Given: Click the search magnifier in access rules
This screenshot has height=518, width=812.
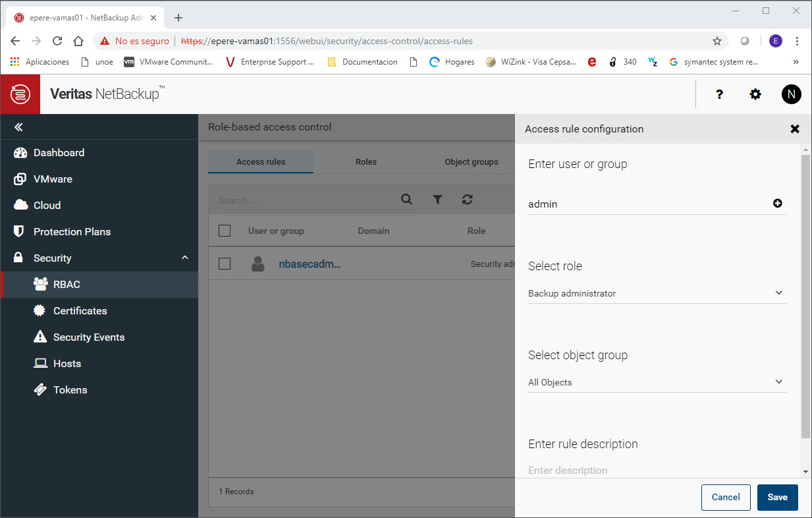Looking at the screenshot, I should point(406,200).
